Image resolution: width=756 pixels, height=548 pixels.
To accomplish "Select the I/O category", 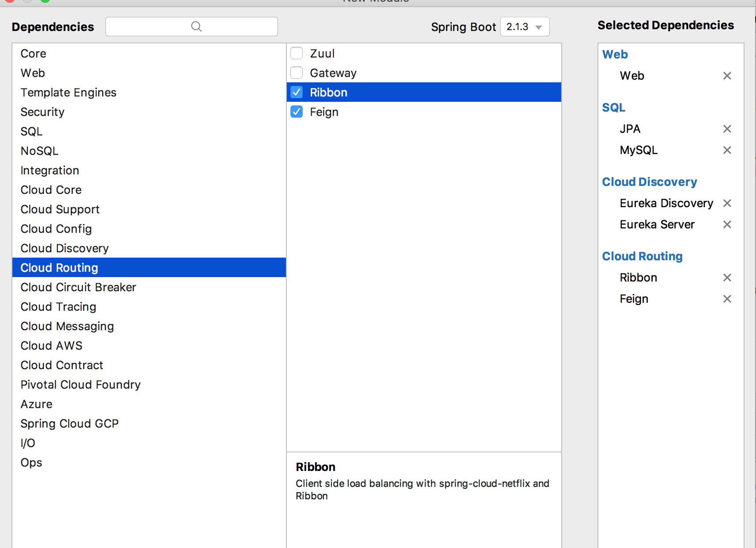I will (149, 443).
